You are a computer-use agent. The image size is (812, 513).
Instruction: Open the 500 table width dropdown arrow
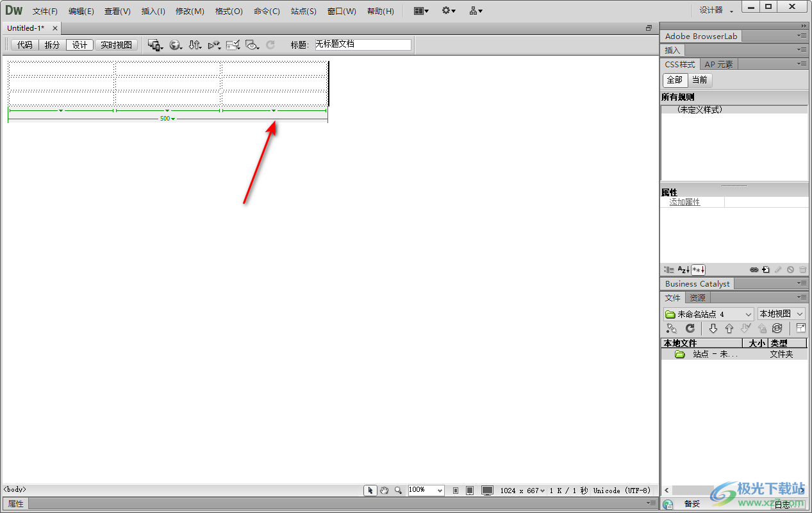point(173,119)
